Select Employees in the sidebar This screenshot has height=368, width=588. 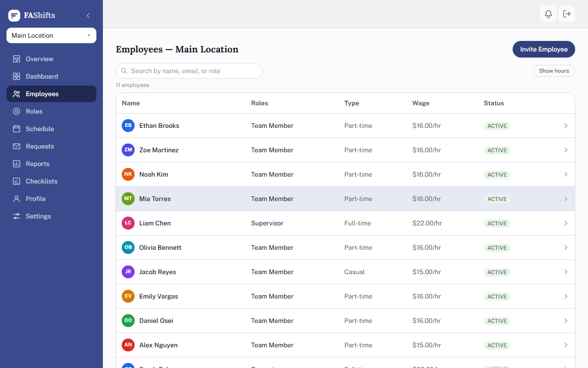[x=51, y=94]
